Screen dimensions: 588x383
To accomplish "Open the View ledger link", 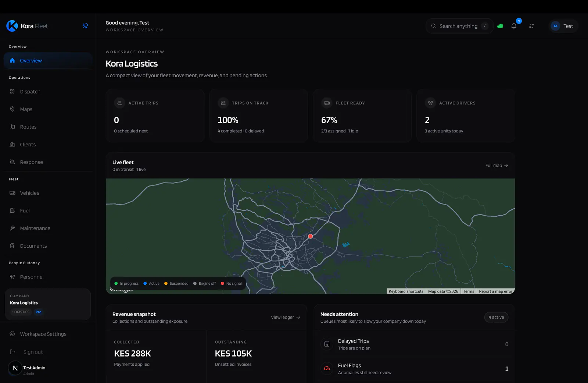I will click(286, 318).
